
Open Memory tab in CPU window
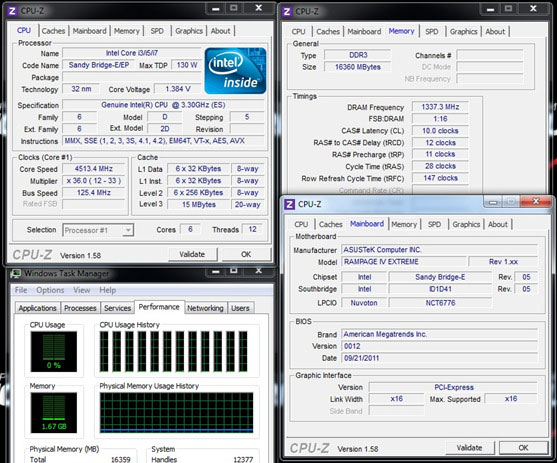tap(127, 31)
